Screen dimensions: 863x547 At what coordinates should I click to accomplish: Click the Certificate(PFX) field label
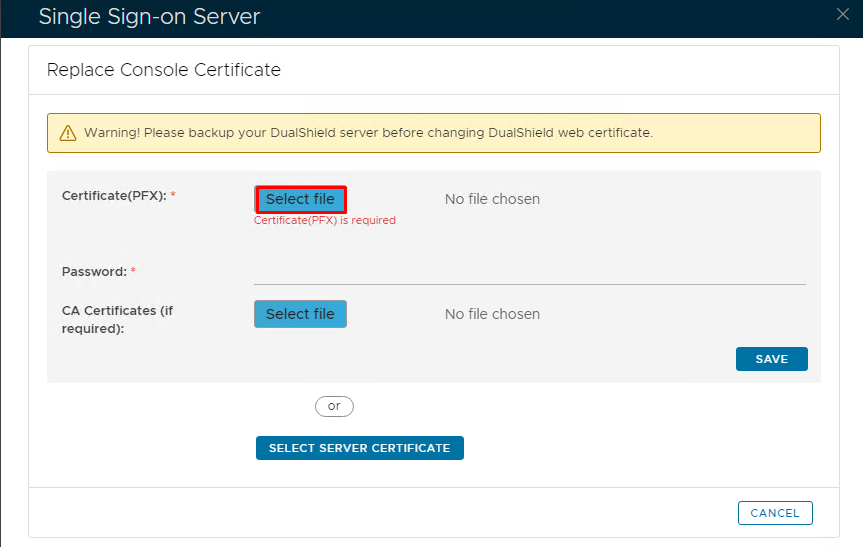(114, 195)
